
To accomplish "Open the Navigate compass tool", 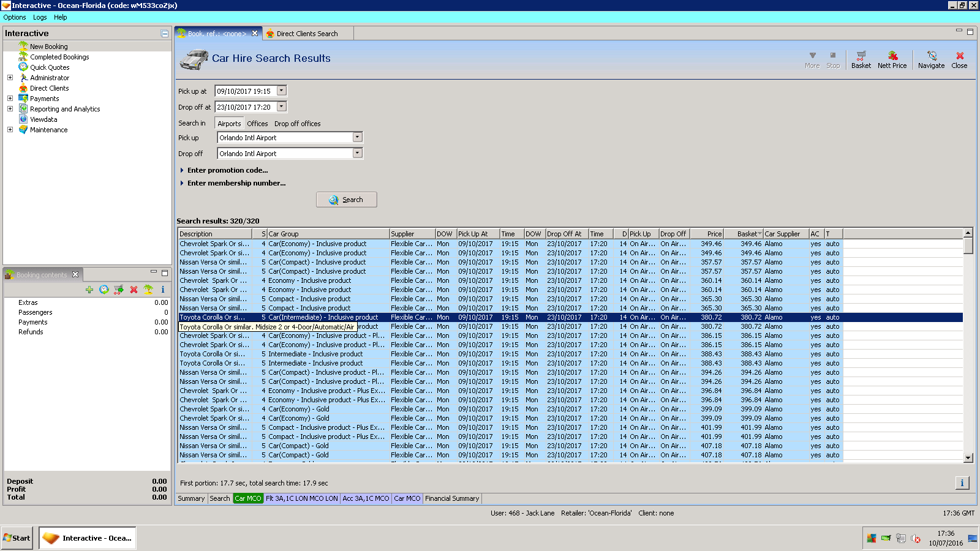I will tap(931, 56).
